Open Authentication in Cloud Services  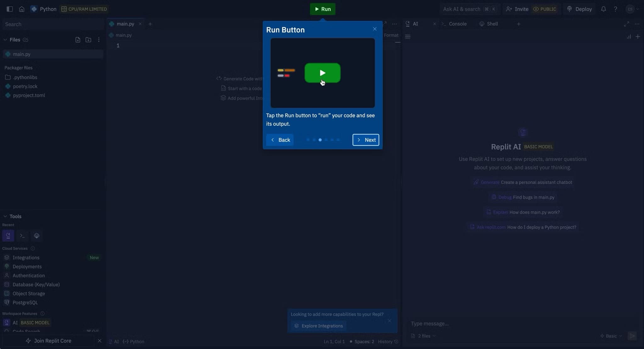(x=29, y=275)
